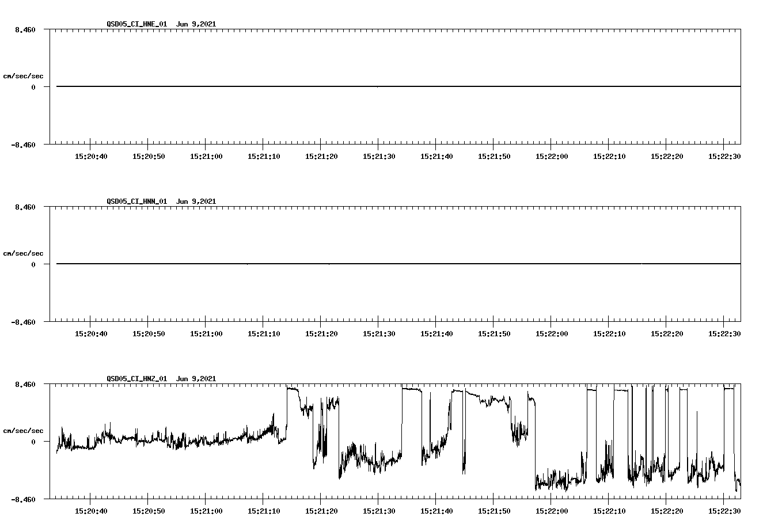Click 15:21:50 time label under HNZ chart

point(494,511)
